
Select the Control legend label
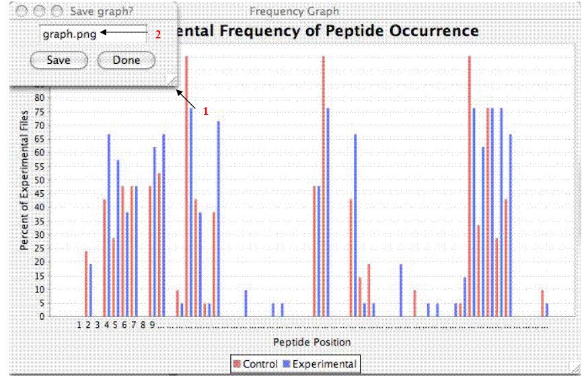(260, 364)
